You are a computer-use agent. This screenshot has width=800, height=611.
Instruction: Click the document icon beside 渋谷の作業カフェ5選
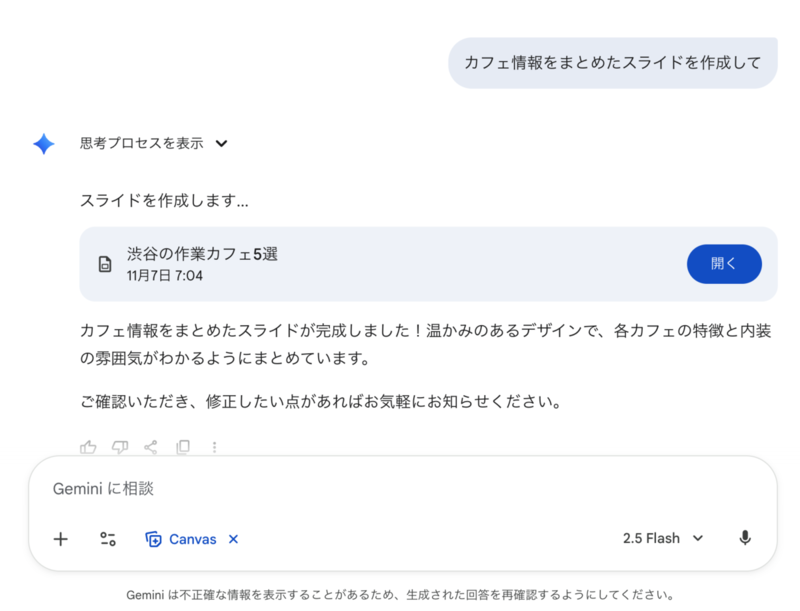(x=104, y=264)
